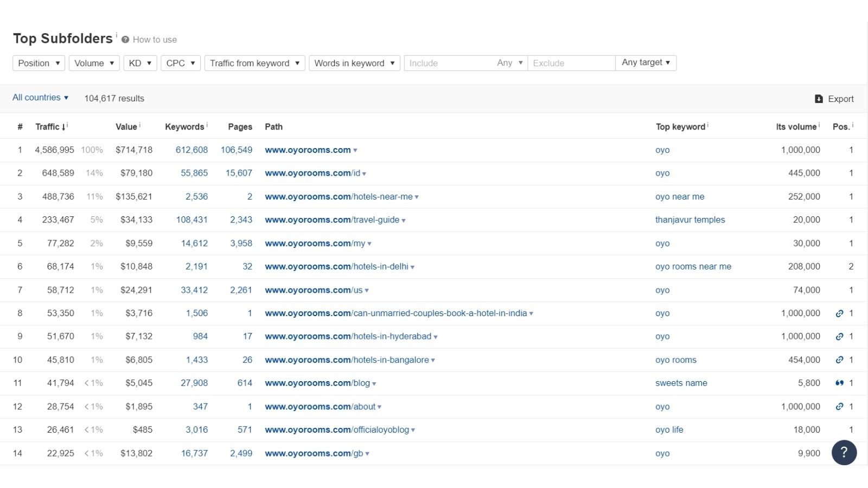The width and height of the screenshot is (868, 488).
Task: Click top keyword 'oyo near me'
Action: 680,197
